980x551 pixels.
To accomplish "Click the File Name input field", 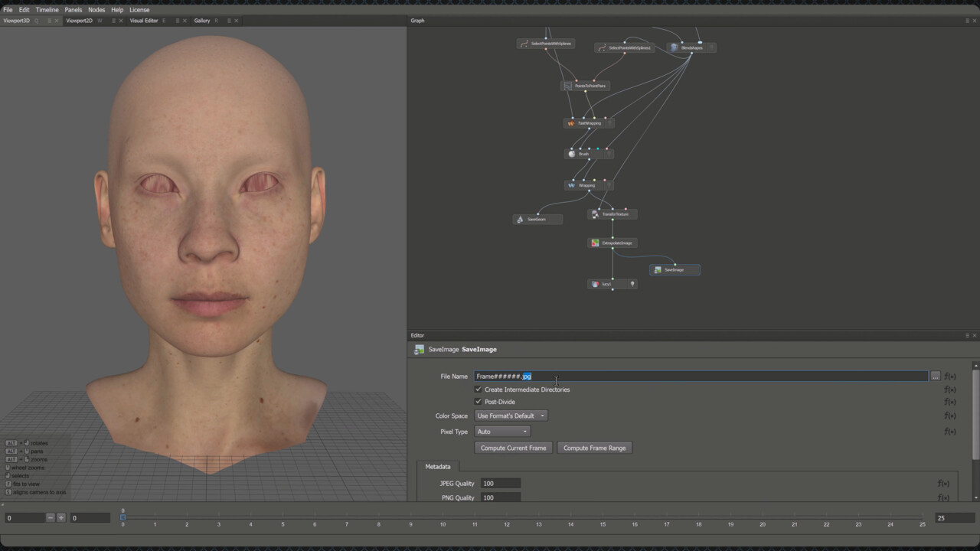I will coord(701,377).
